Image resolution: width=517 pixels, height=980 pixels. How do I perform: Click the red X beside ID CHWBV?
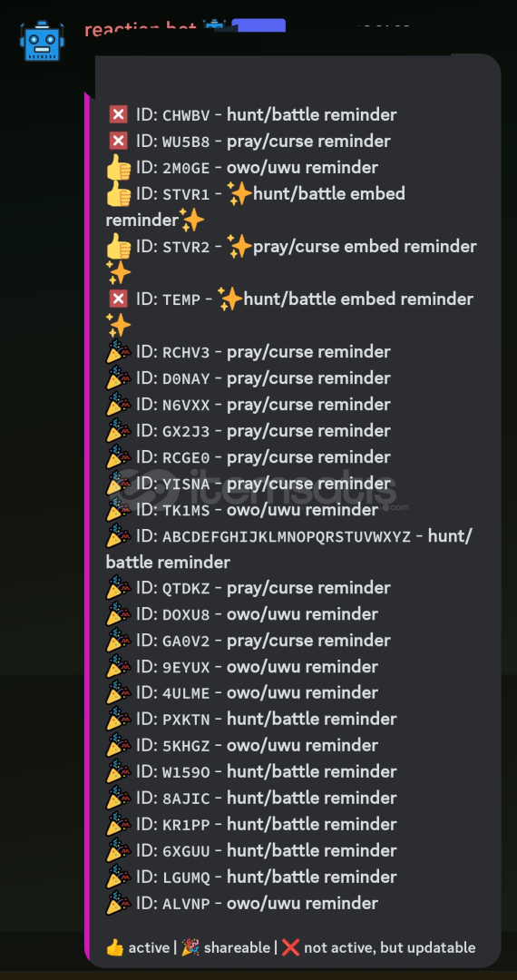(x=118, y=114)
